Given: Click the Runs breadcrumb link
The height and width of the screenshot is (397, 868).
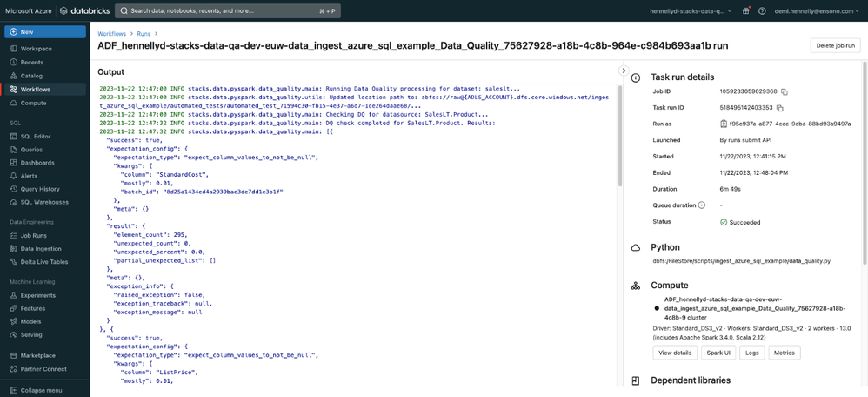Looking at the screenshot, I should pos(143,34).
